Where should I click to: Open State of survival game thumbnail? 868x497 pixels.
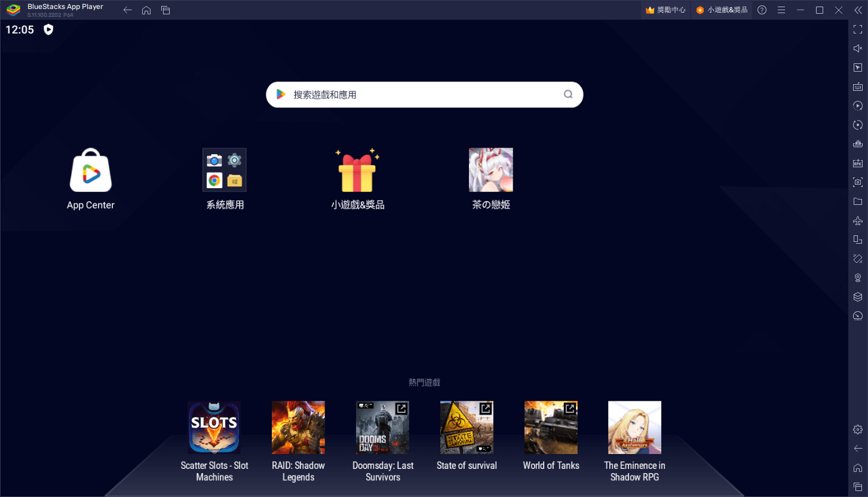467,428
